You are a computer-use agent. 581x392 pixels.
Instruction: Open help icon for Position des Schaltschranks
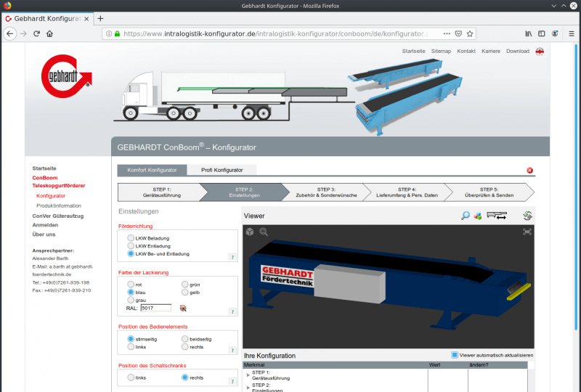(x=232, y=381)
